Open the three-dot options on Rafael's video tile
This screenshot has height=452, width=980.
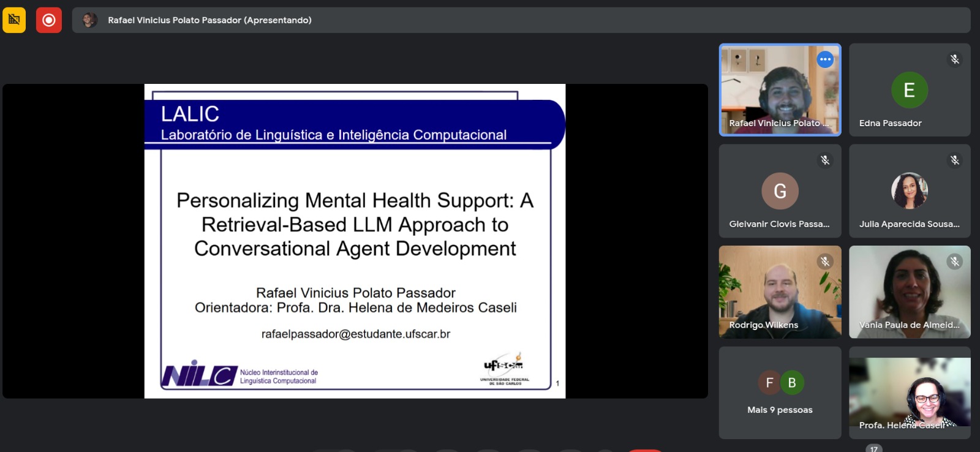click(825, 59)
